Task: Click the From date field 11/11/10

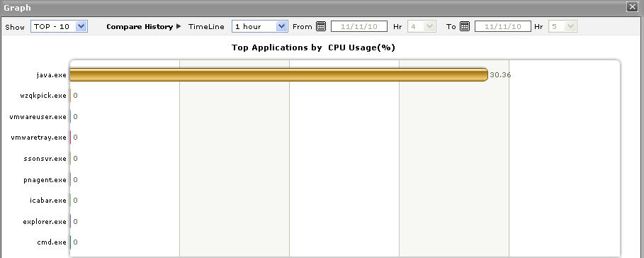Action: tap(359, 27)
